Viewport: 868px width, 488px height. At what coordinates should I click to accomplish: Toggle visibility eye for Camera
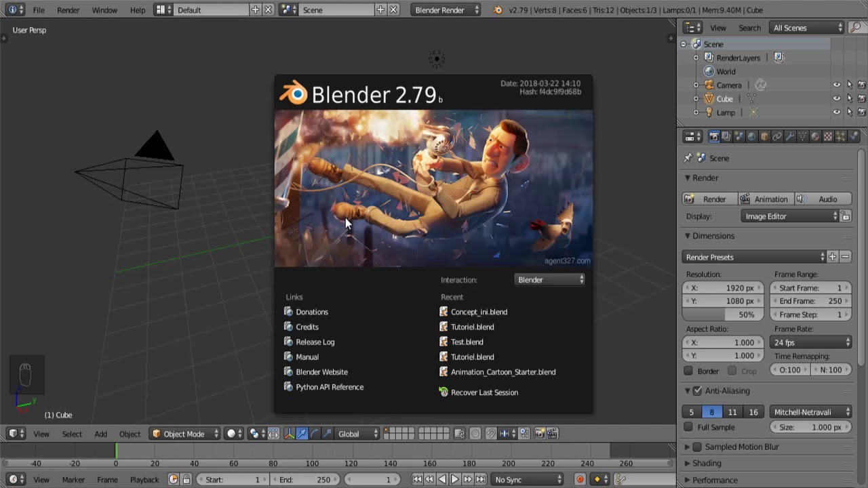pyautogui.click(x=837, y=85)
